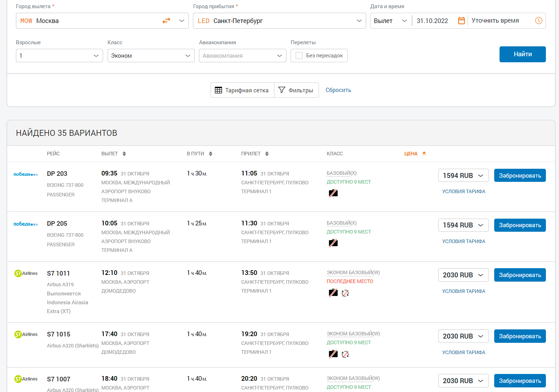Sort by travel duration (В ПУТИ) arrows
559x392 pixels.
click(211, 154)
